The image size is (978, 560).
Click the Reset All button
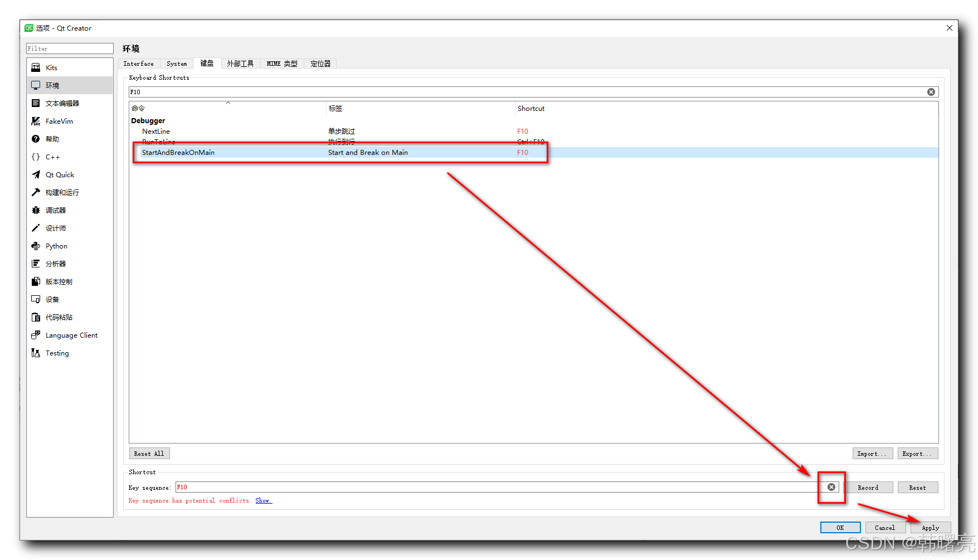click(149, 454)
